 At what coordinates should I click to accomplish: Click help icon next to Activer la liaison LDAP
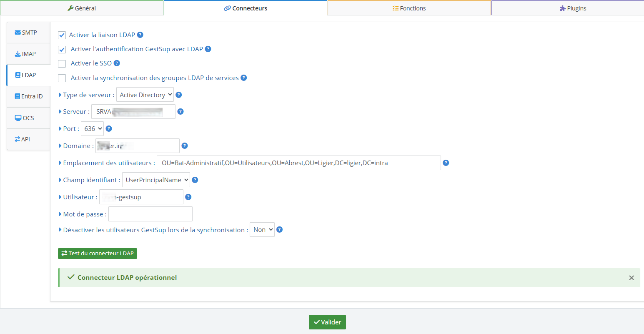(140, 35)
